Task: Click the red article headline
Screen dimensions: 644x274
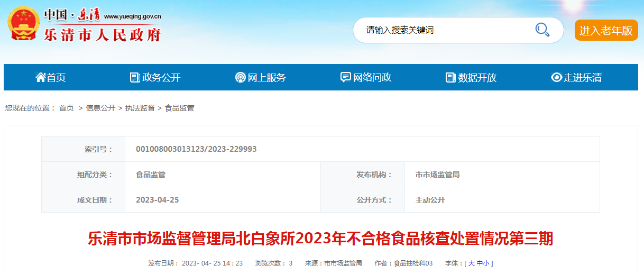Action: click(x=320, y=239)
